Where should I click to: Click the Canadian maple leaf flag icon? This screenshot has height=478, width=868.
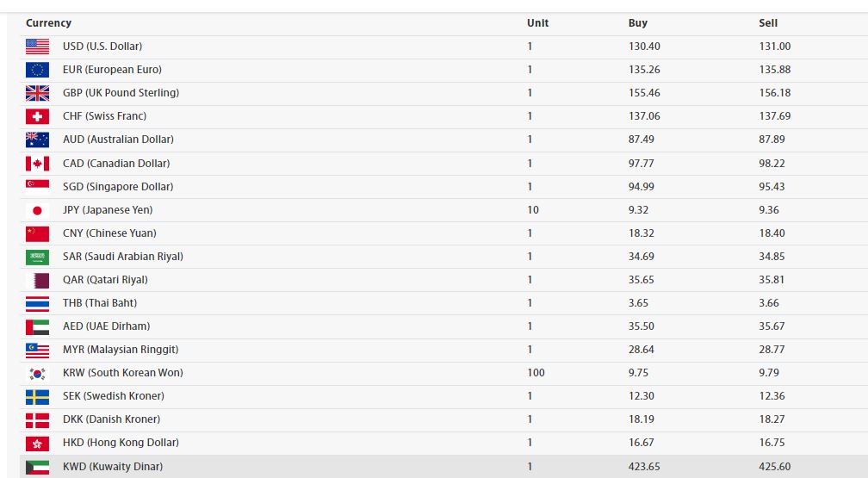point(37,164)
